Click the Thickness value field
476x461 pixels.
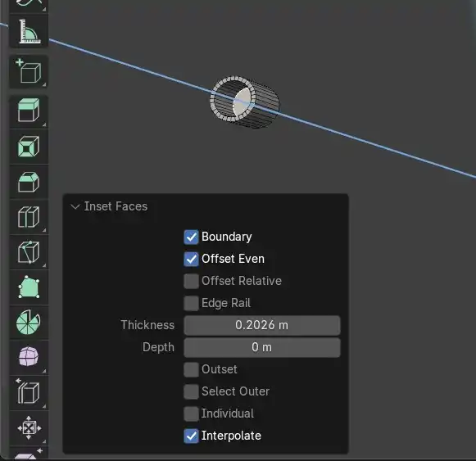click(262, 325)
